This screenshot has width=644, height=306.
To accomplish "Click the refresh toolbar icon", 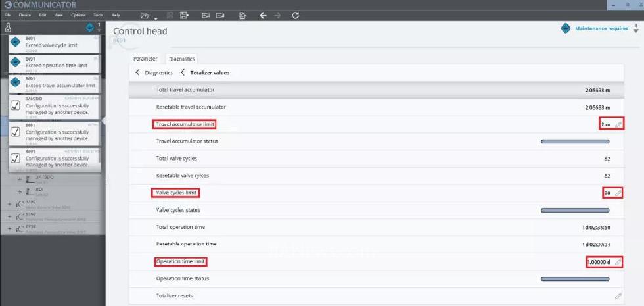I will [295, 15].
